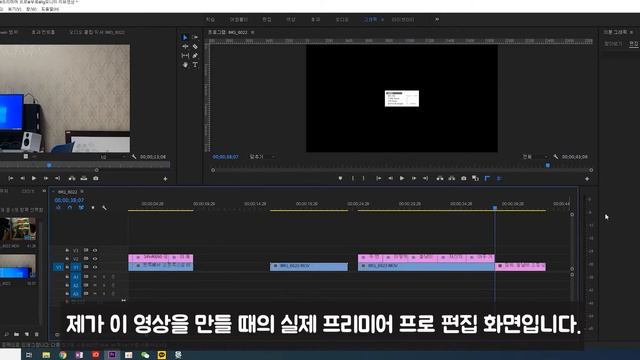Toggle V2 track output eye

95,259
